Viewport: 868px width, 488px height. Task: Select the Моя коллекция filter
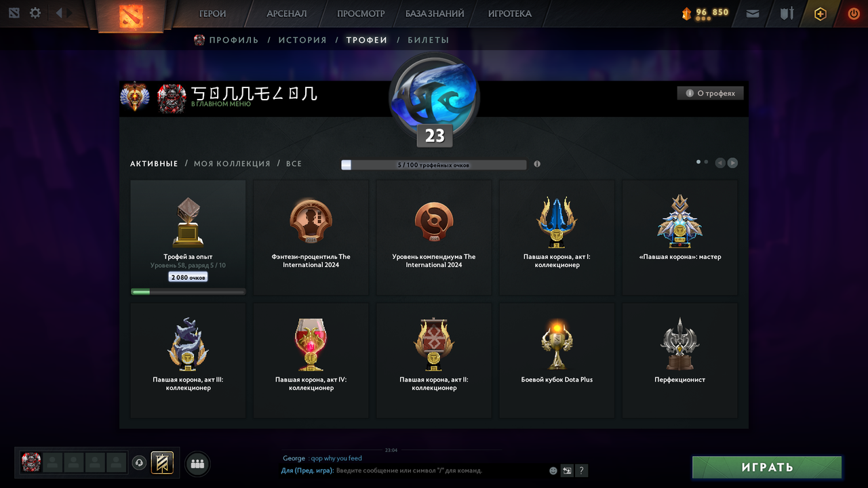click(232, 164)
